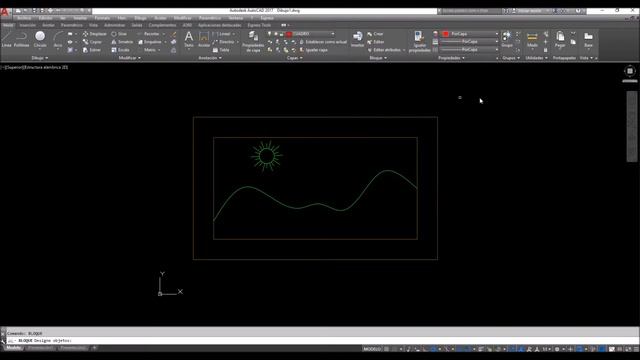Activate the Matriz (array) command
The image size is (640, 360).
tap(149, 50)
